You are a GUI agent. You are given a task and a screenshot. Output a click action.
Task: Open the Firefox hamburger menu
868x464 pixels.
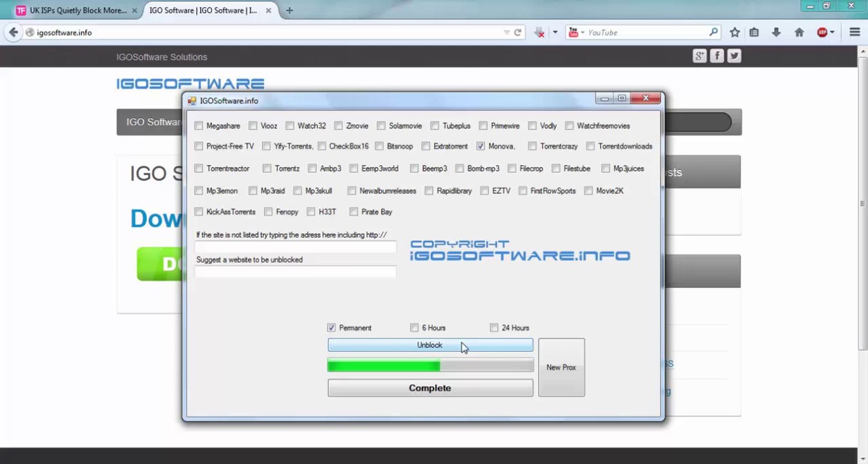[854, 32]
